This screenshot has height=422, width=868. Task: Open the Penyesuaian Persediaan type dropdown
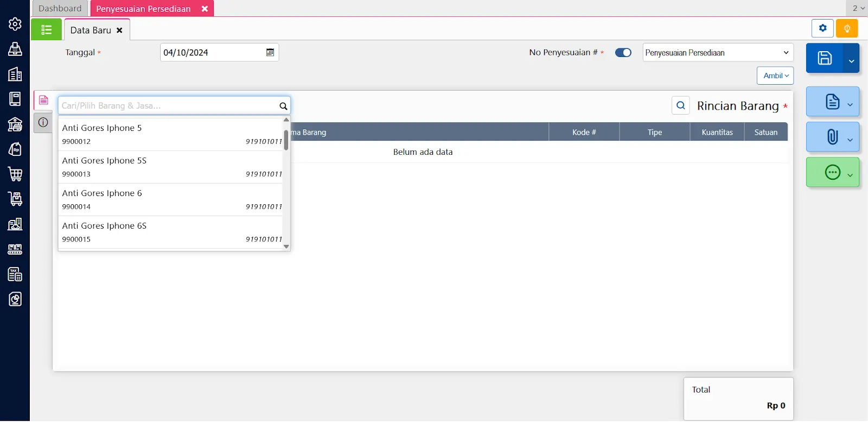tap(717, 53)
